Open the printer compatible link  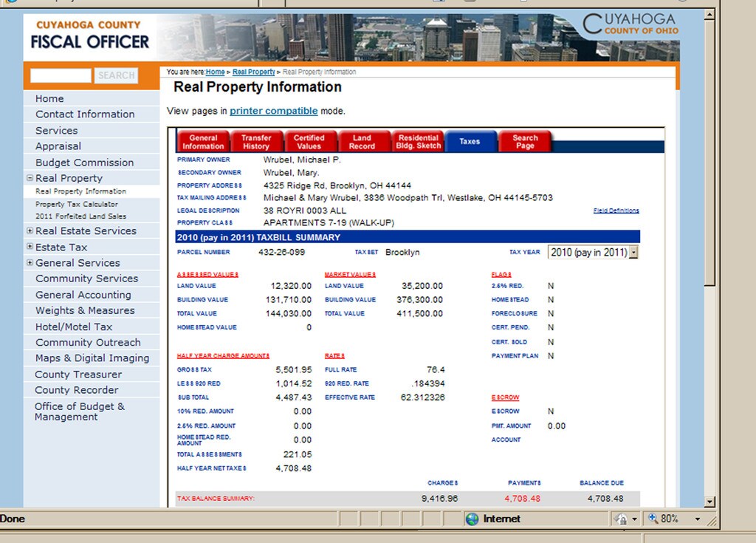tap(273, 111)
